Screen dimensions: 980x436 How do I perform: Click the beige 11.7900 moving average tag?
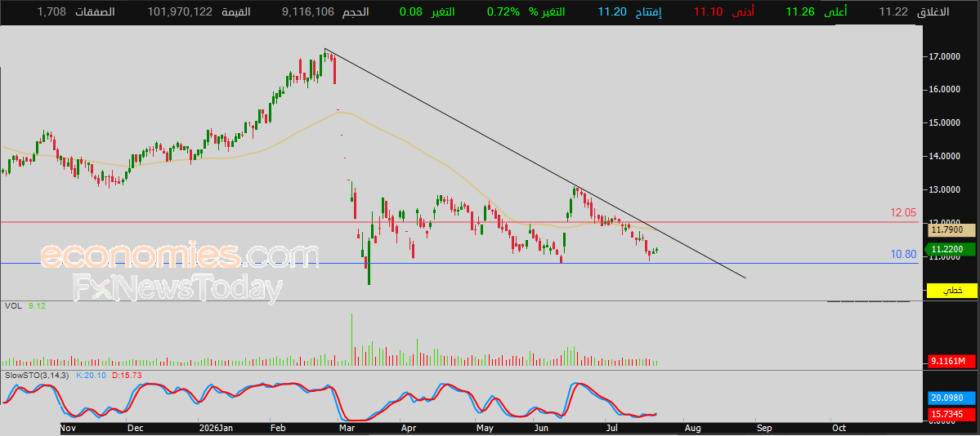point(952,230)
